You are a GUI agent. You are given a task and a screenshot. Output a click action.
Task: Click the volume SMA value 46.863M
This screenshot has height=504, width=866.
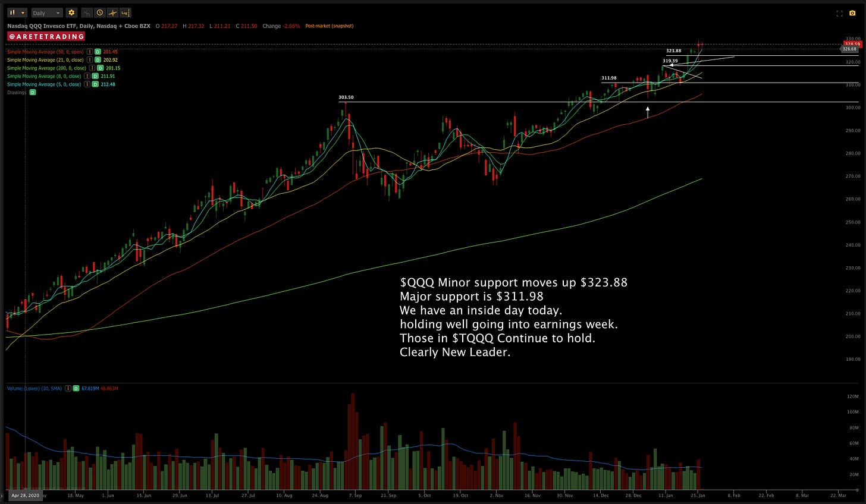109,388
